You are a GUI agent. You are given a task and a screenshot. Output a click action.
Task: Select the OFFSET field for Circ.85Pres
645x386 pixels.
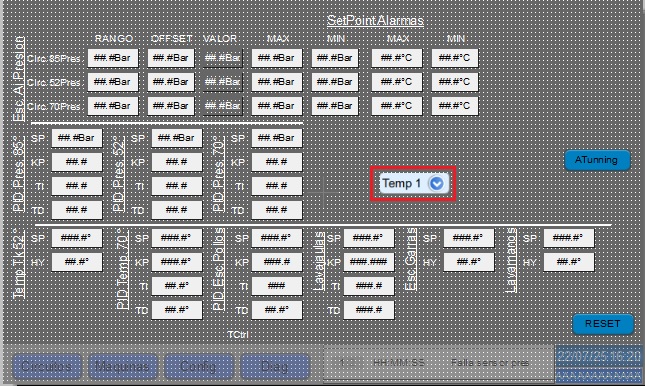pos(171,58)
